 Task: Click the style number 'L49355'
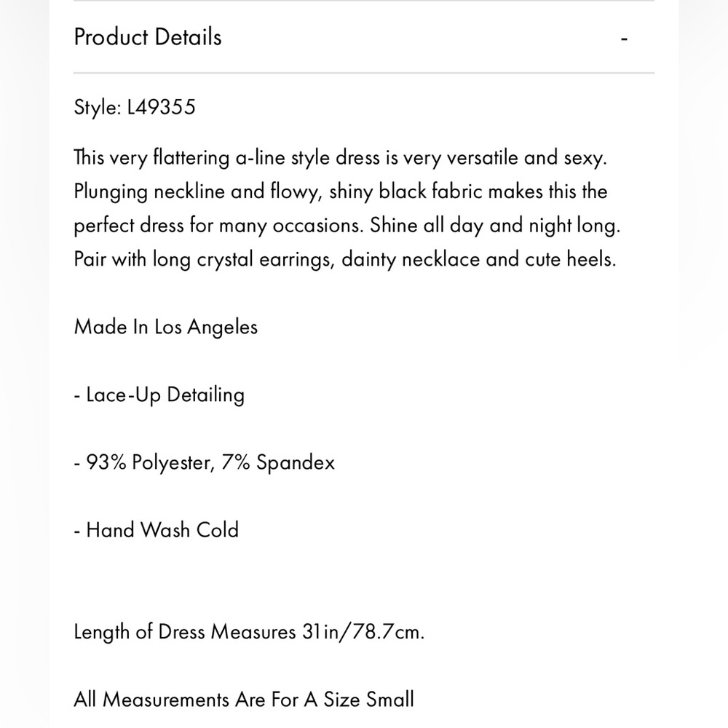[x=161, y=107]
